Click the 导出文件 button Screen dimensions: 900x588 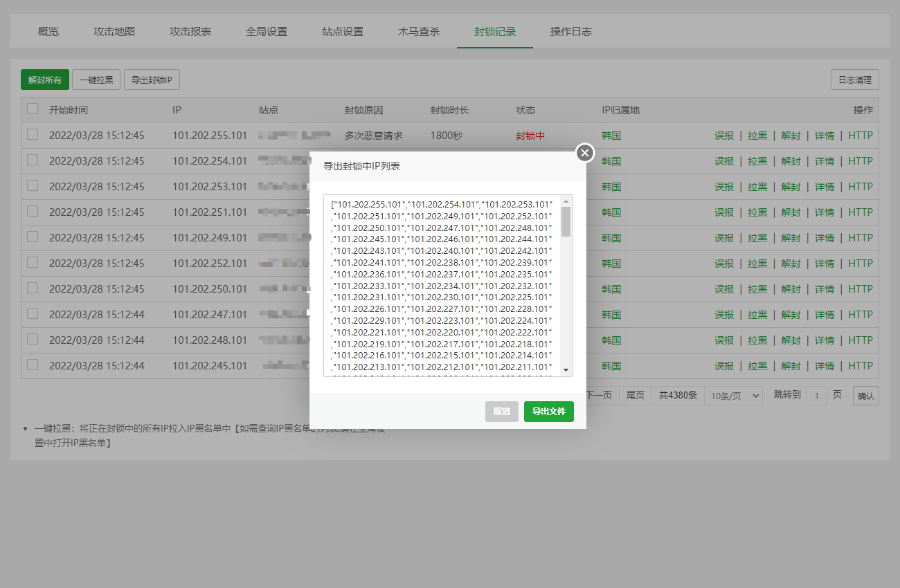click(548, 412)
